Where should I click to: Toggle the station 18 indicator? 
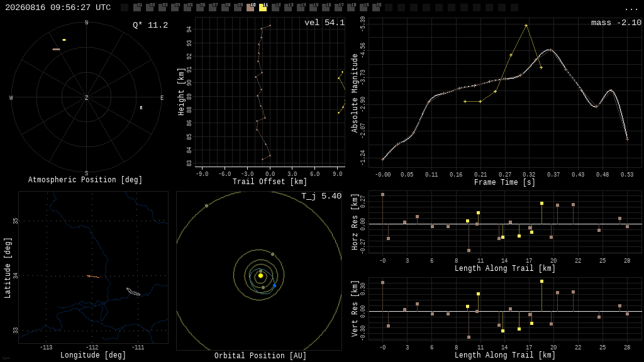[x=351, y=8]
